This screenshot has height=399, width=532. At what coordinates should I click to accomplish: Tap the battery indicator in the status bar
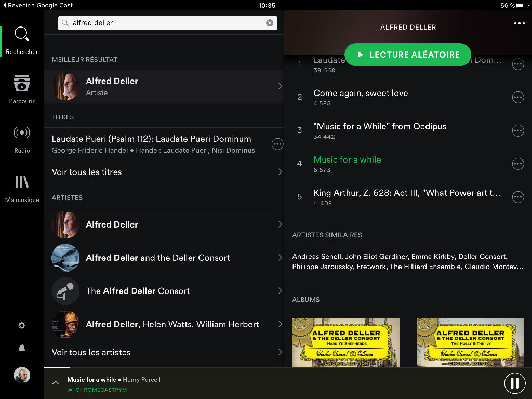(x=520, y=5)
